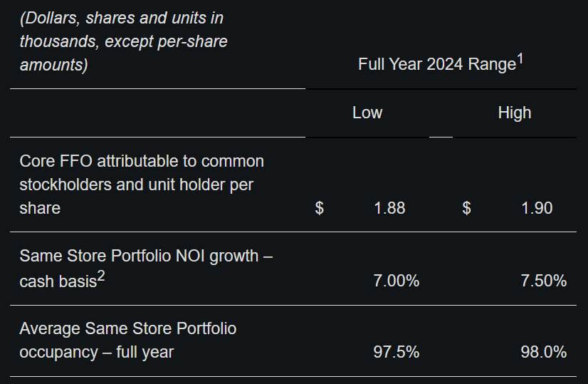Click the Average Same Store Portfolio label
Image resolution: width=588 pixels, height=384 pixels.
(128, 328)
